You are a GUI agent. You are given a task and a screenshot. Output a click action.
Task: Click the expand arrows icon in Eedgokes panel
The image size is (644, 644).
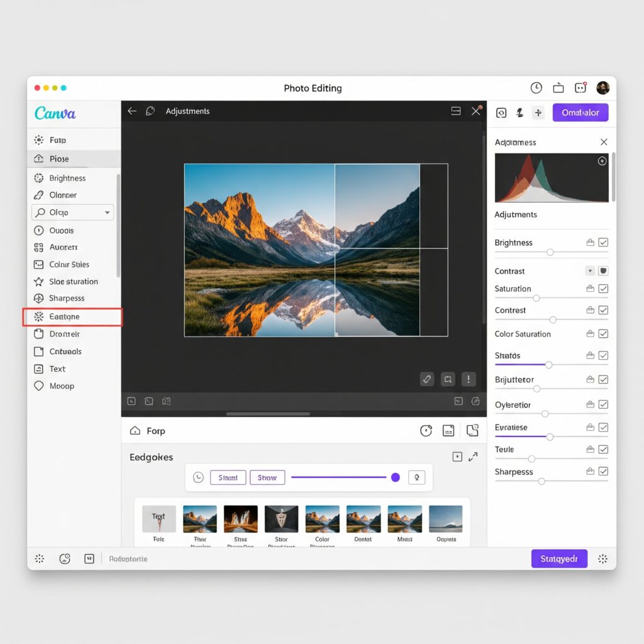click(473, 457)
